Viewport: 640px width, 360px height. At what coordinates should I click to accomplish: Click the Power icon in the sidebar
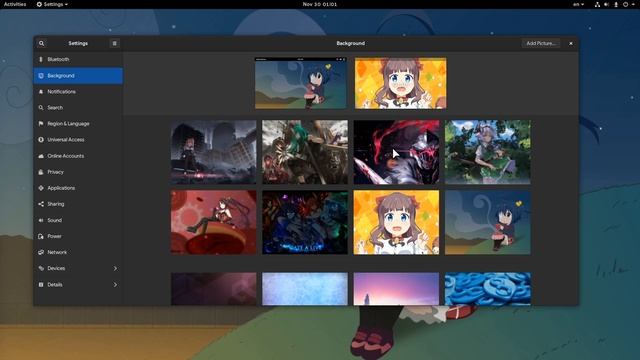tap(41, 236)
